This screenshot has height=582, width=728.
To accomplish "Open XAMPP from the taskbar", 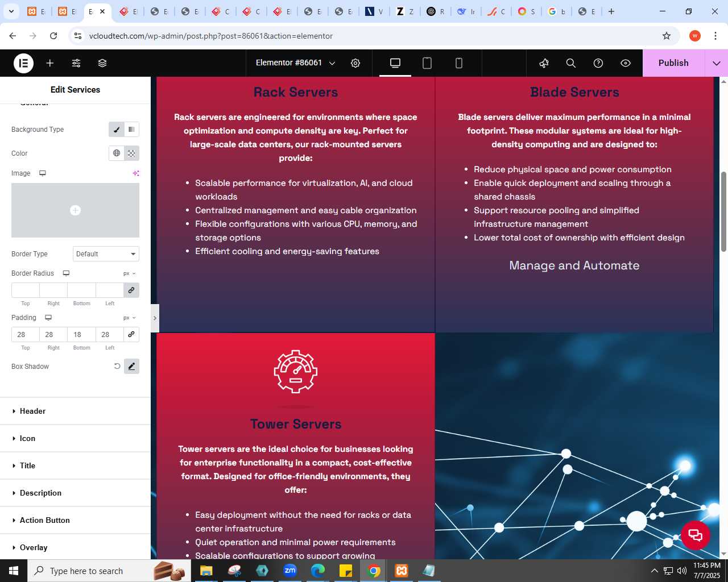I will pos(402,571).
